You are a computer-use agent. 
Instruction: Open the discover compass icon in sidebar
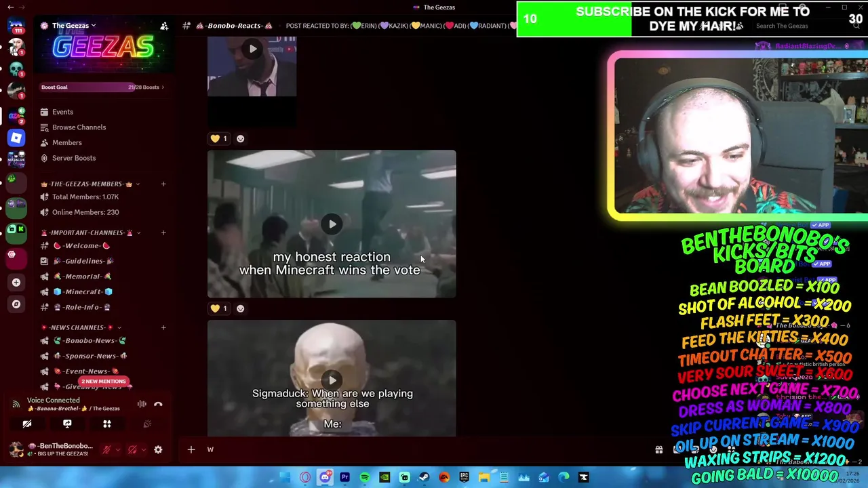16,304
